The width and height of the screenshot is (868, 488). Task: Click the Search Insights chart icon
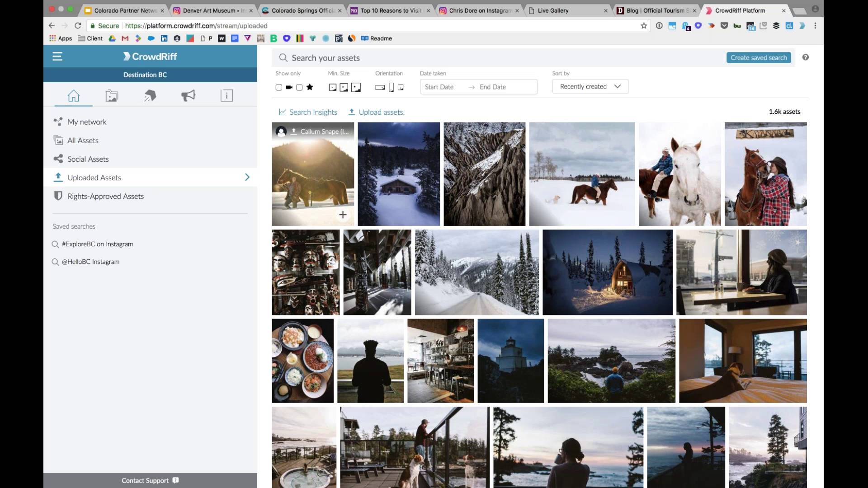click(x=282, y=112)
